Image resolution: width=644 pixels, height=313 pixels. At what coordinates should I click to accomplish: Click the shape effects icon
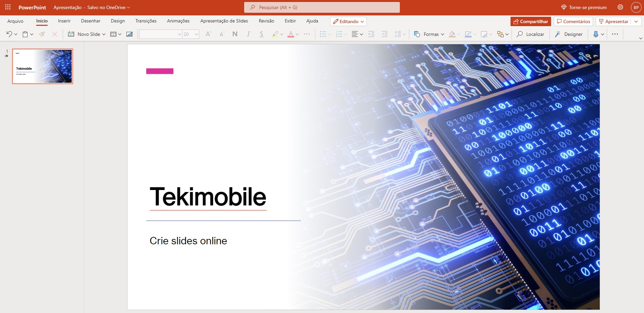coord(484,34)
